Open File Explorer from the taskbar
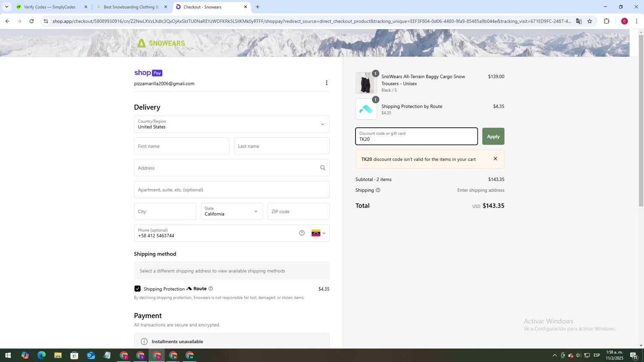This screenshot has width=644, height=362. click(58, 356)
